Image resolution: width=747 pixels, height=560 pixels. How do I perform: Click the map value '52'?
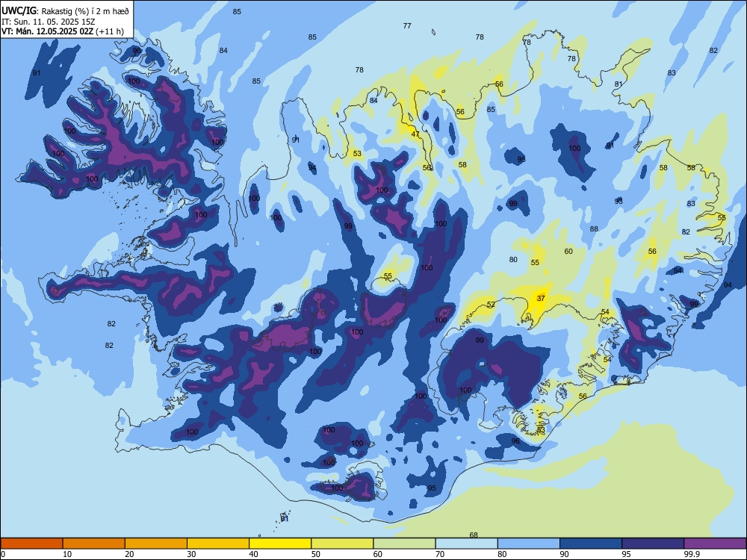coord(492,305)
